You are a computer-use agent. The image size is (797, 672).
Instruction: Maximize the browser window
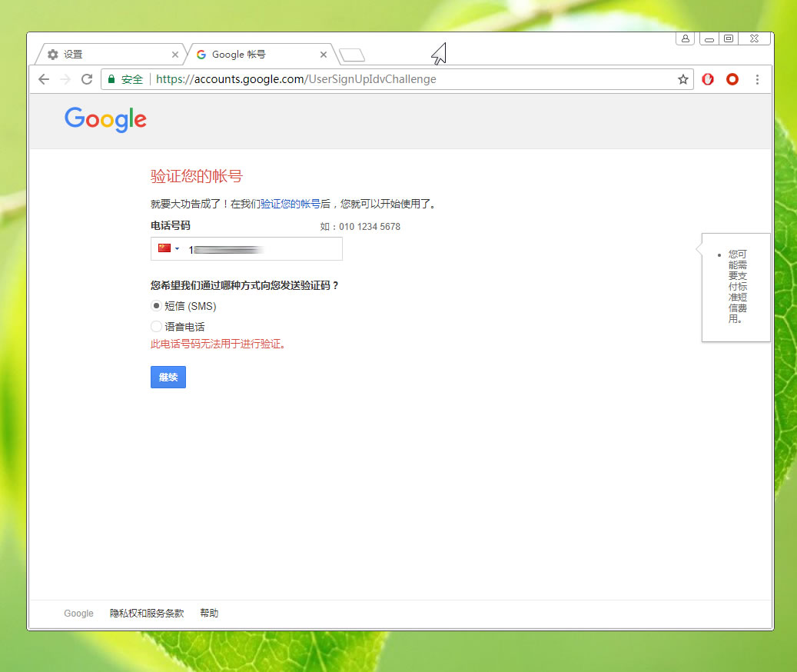[729, 38]
